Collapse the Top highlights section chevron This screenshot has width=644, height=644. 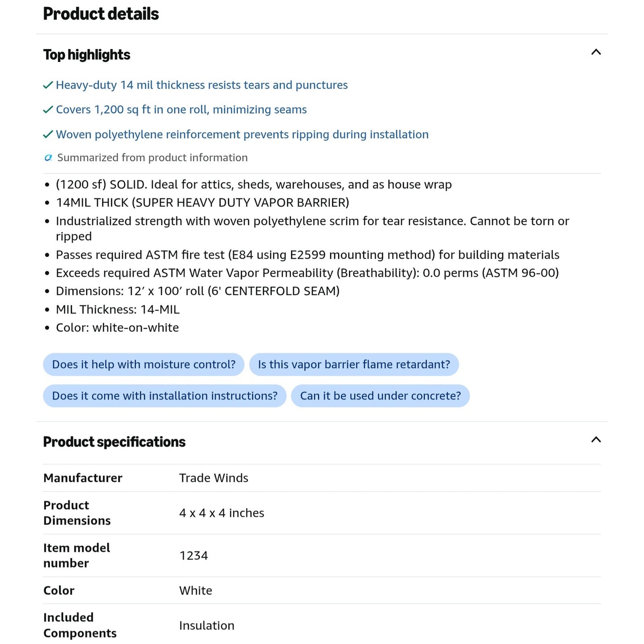point(595,52)
